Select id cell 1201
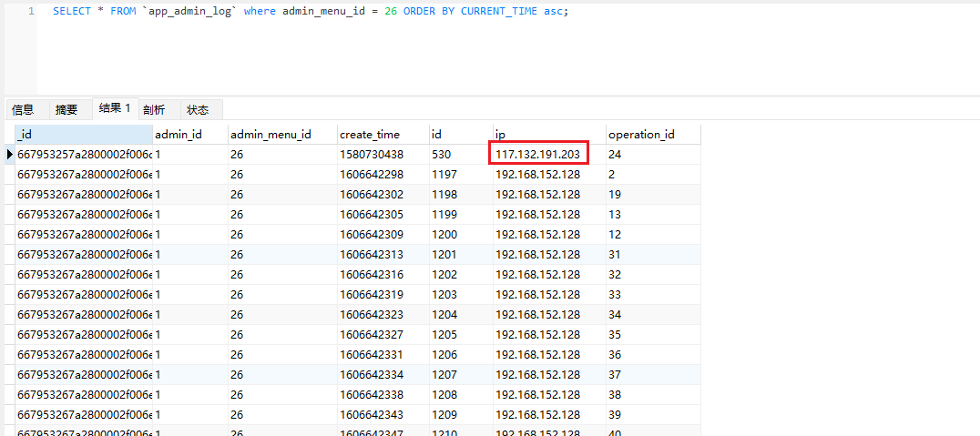 tap(461, 254)
